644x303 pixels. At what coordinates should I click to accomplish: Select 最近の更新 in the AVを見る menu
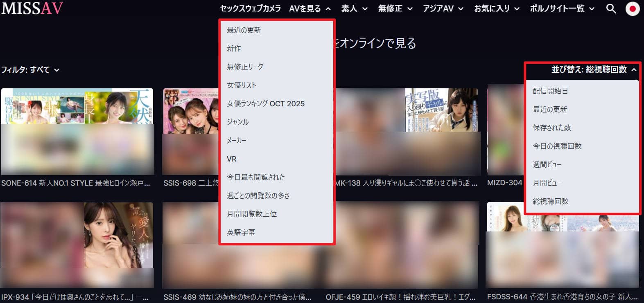click(x=244, y=30)
